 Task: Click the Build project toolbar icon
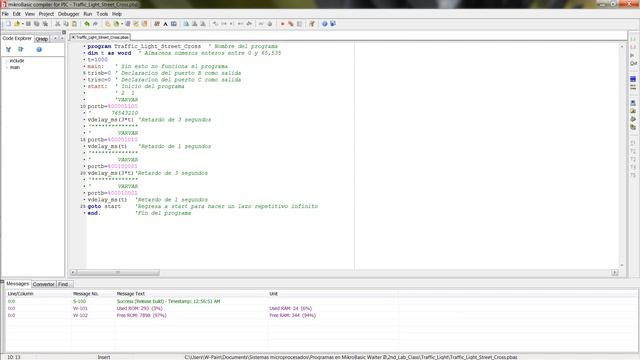click(186, 24)
